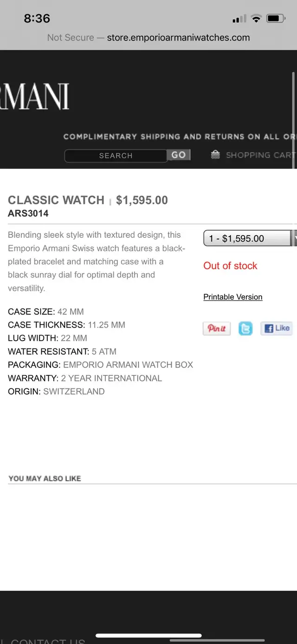Pin the watch using the Pin it button
This screenshot has width=297, height=644.
pos(216,329)
